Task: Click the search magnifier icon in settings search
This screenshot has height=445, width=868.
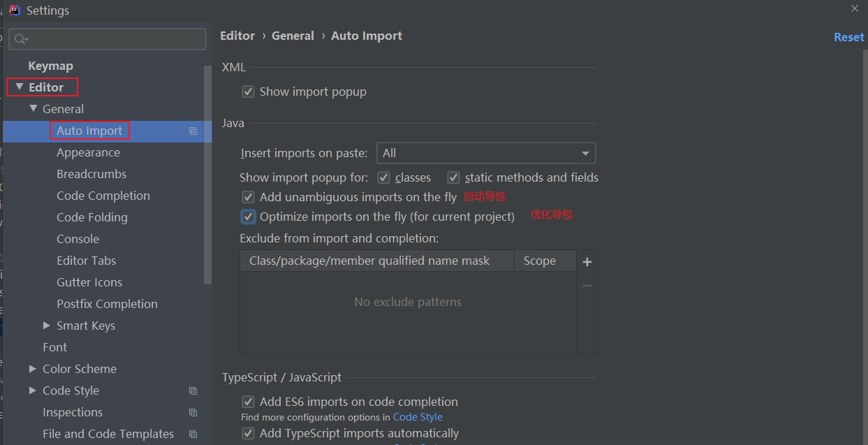Action: pos(21,39)
